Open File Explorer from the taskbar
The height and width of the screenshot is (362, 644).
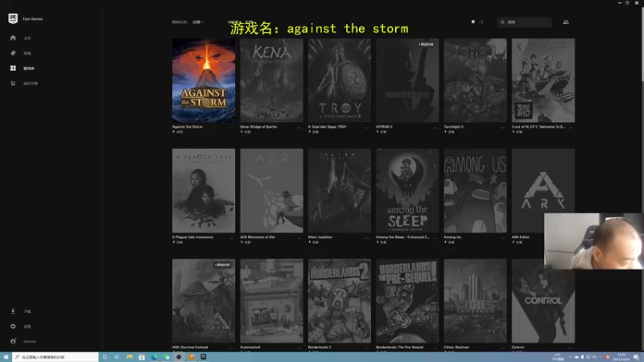(x=130, y=357)
